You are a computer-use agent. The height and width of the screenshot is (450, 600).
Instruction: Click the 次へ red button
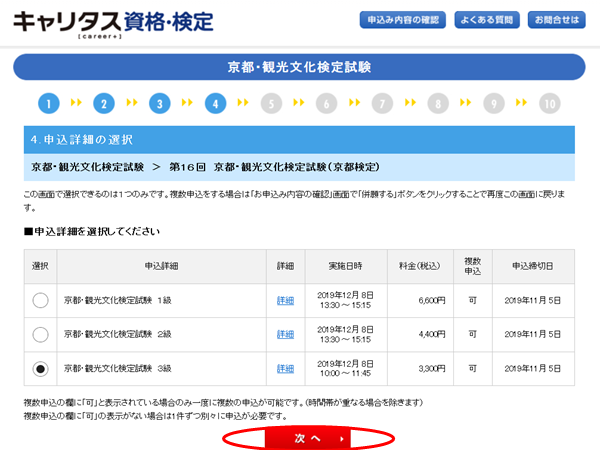pyautogui.click(x=308, y=439)
